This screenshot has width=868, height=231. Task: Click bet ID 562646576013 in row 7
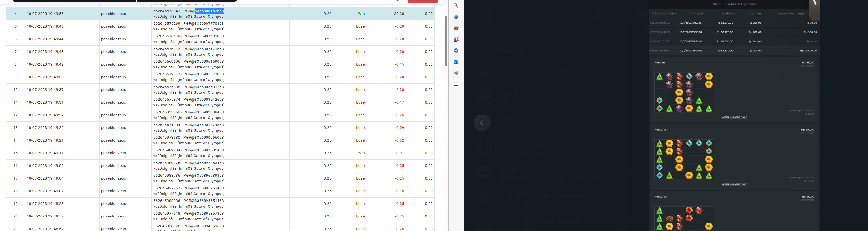point(167,49)
